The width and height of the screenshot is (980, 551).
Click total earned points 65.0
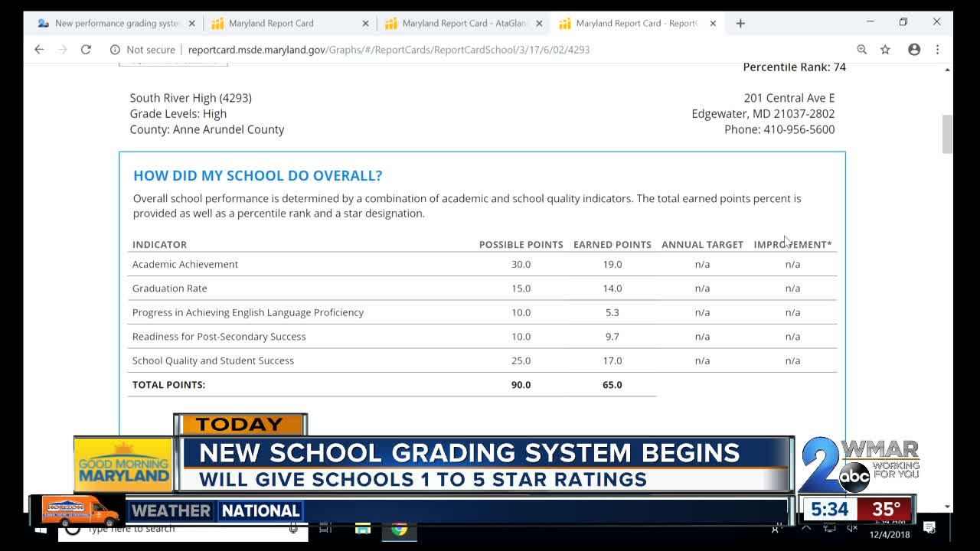pyautogui.click(x=612, y=384)
